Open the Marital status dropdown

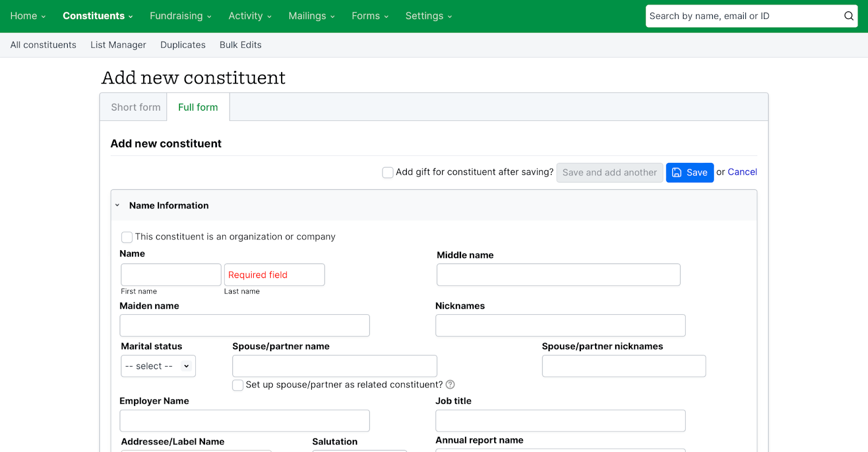(158, 366)
